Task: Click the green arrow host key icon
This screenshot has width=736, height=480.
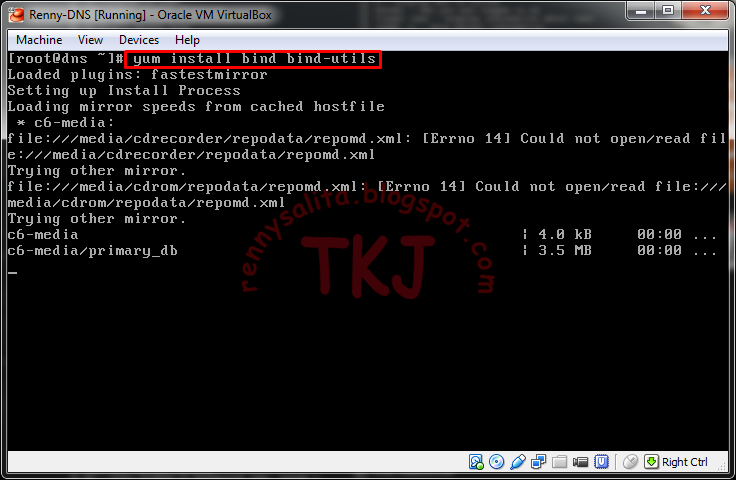Action: (651, 462)
